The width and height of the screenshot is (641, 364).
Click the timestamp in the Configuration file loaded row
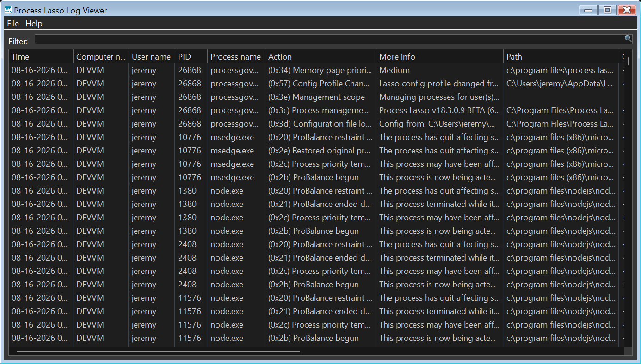click(39, 124)
